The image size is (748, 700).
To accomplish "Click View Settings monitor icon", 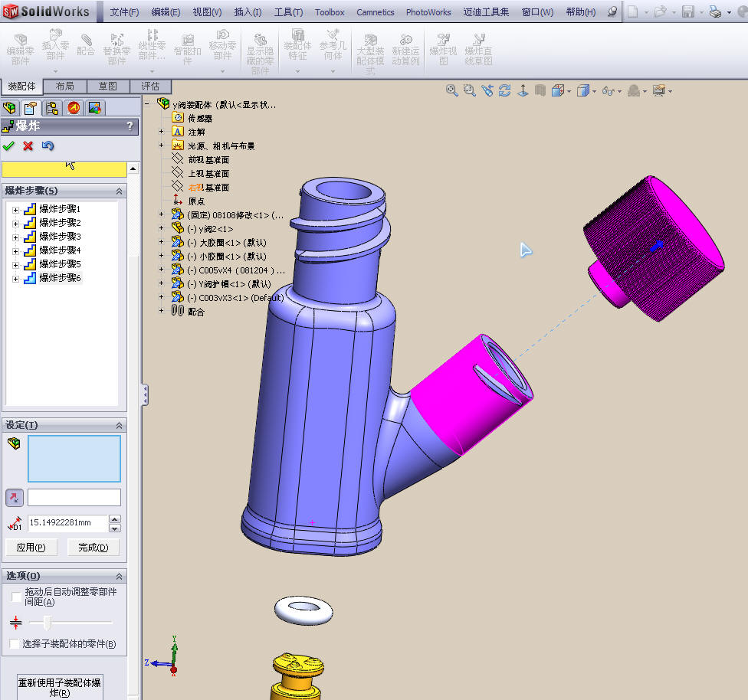I will click(x=659, y=90).
